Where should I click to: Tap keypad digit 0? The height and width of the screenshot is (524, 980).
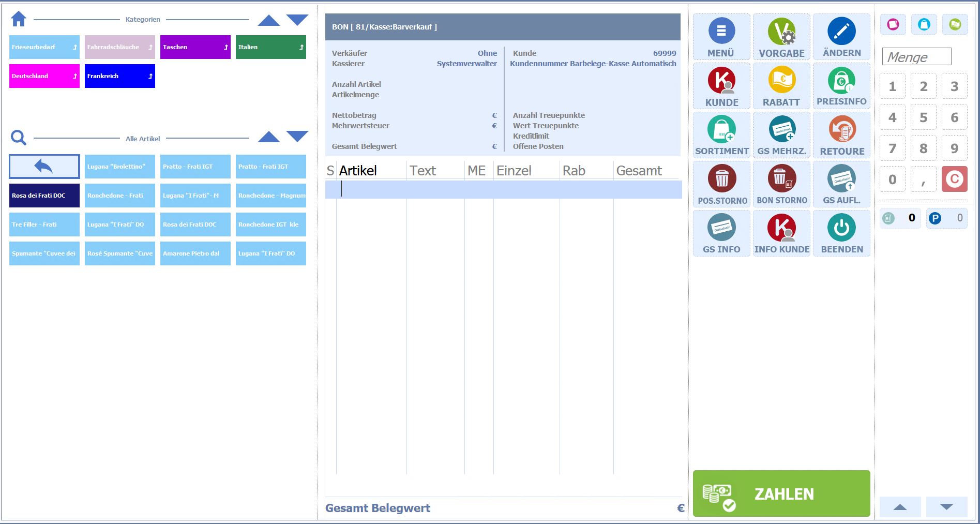coord(893,179)
